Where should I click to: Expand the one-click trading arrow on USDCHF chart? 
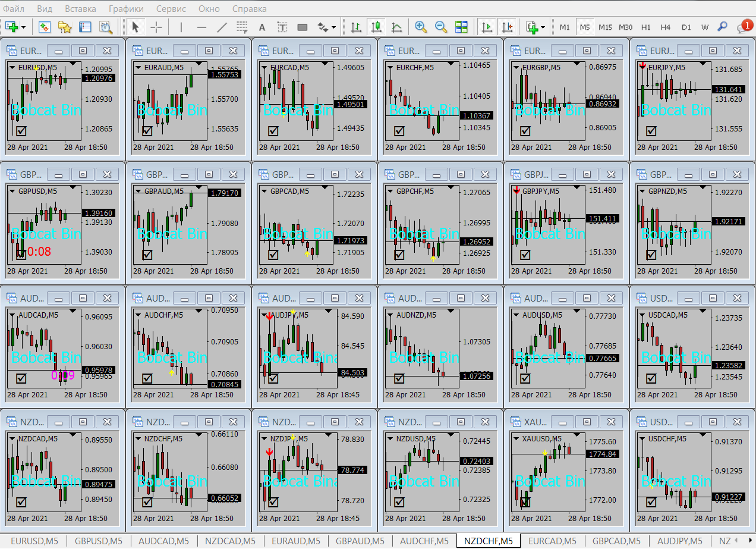[x=642, y=439]
